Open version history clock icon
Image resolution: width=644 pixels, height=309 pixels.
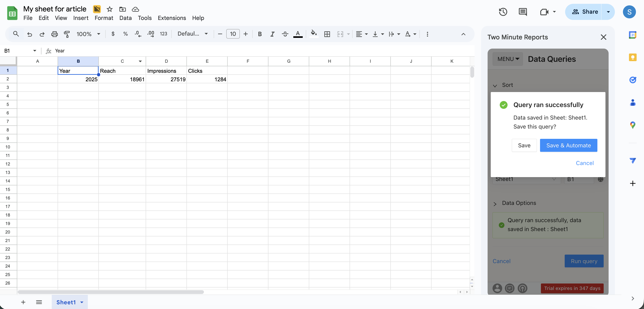coord(503,12)
